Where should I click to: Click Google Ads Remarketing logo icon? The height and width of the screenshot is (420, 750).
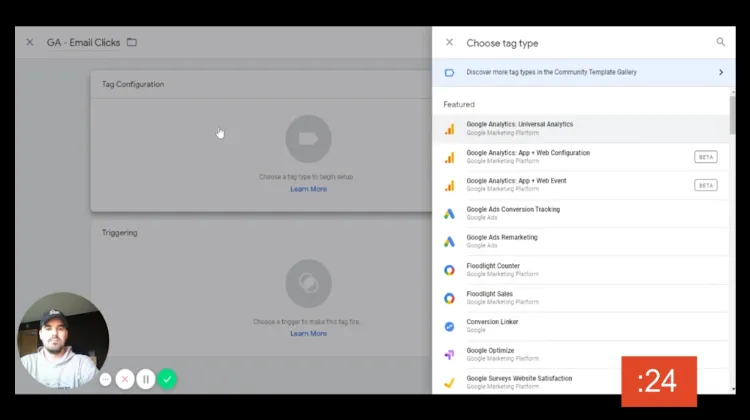click(449, 242)
